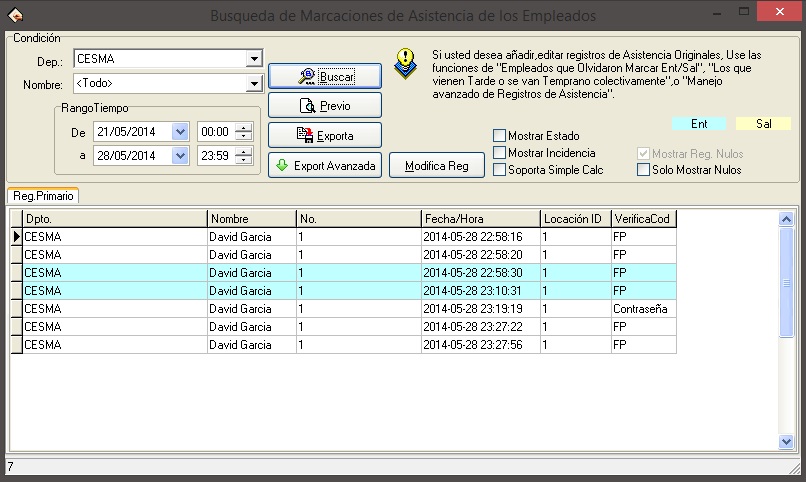
Task: Click the Dpto. column header
Action: pos(115,219)
